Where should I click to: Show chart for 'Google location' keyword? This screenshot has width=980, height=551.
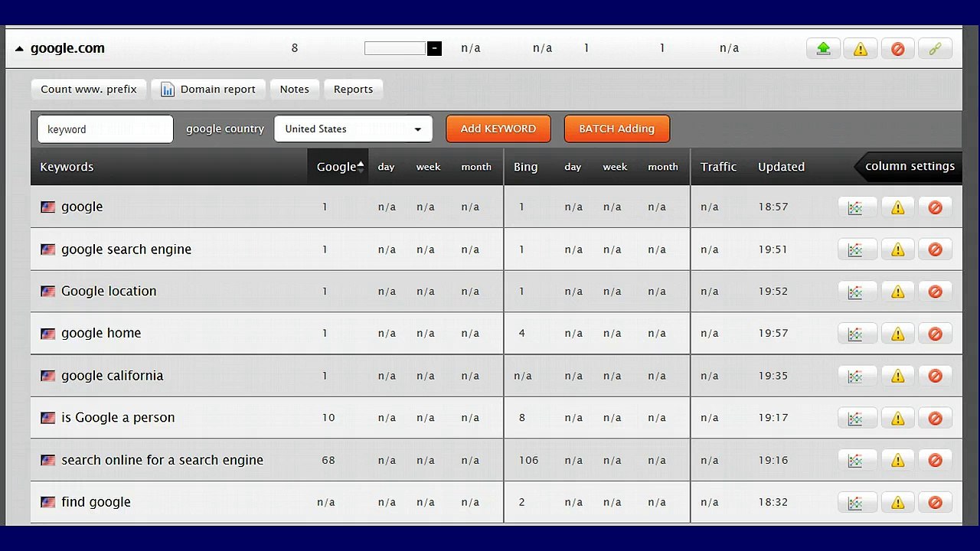tap(856, 292)
